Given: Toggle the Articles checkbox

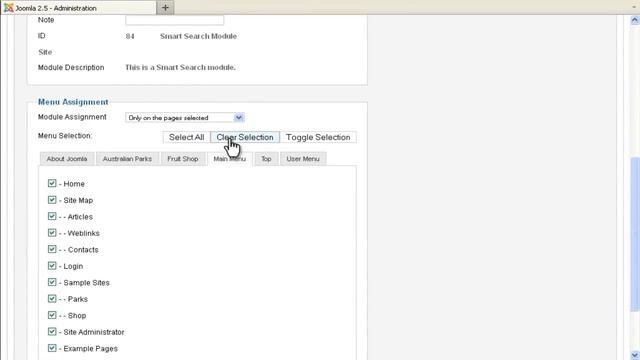Looking at the screenshot, I should click(52, 216).
